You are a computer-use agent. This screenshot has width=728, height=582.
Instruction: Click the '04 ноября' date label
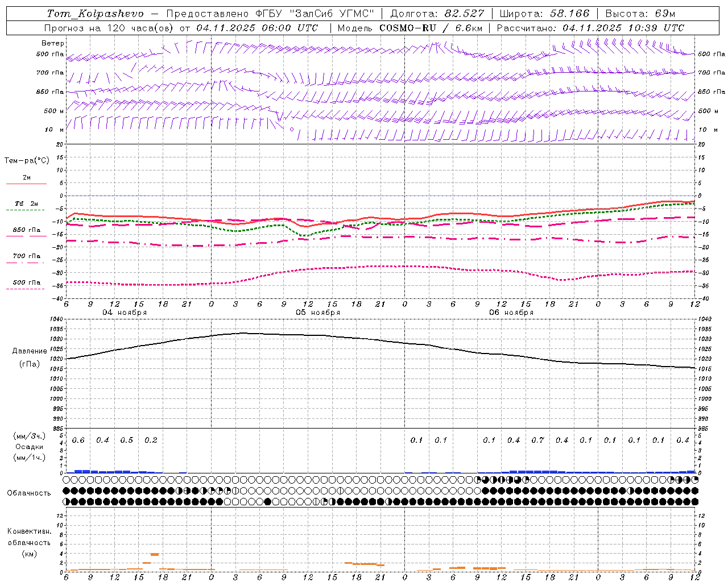tap(125, 313)
